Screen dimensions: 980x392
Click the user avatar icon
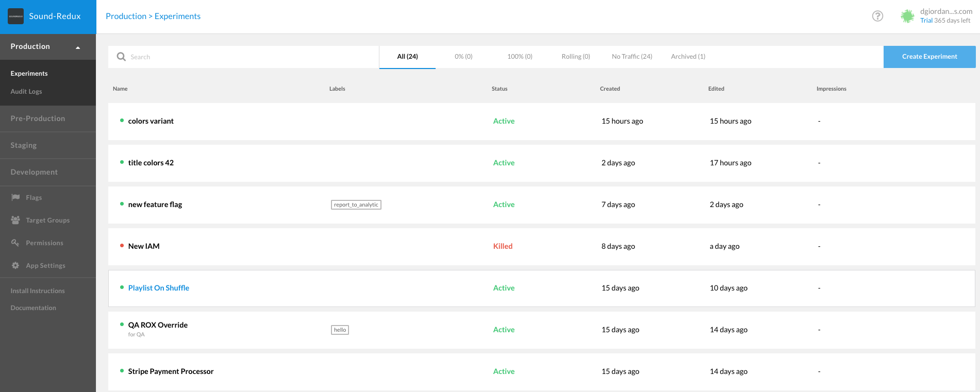tap(907, 16)
